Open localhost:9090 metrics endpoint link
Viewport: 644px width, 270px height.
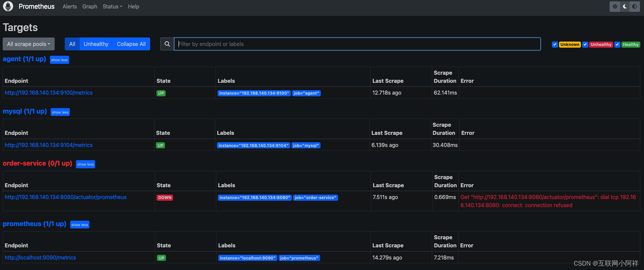[x=40, y=257]
